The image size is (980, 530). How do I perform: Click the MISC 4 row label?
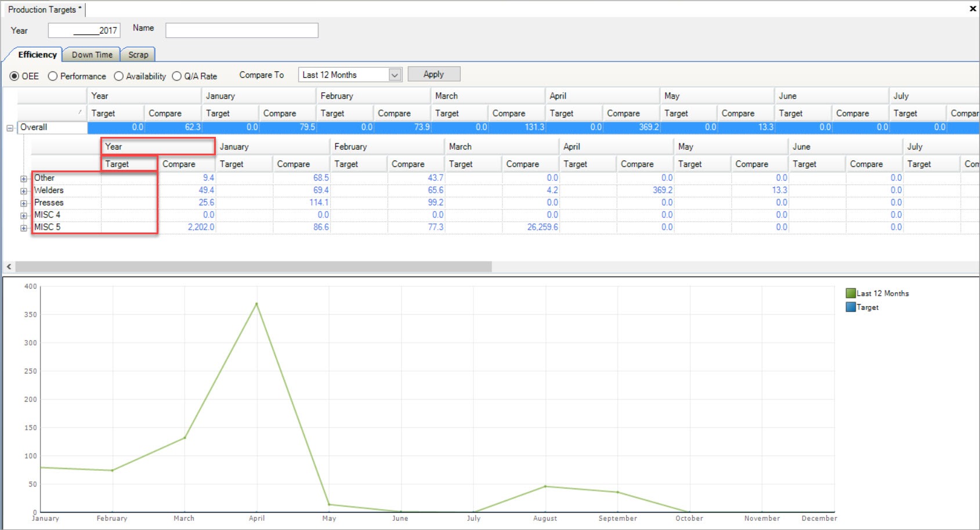tap(47, 215)
